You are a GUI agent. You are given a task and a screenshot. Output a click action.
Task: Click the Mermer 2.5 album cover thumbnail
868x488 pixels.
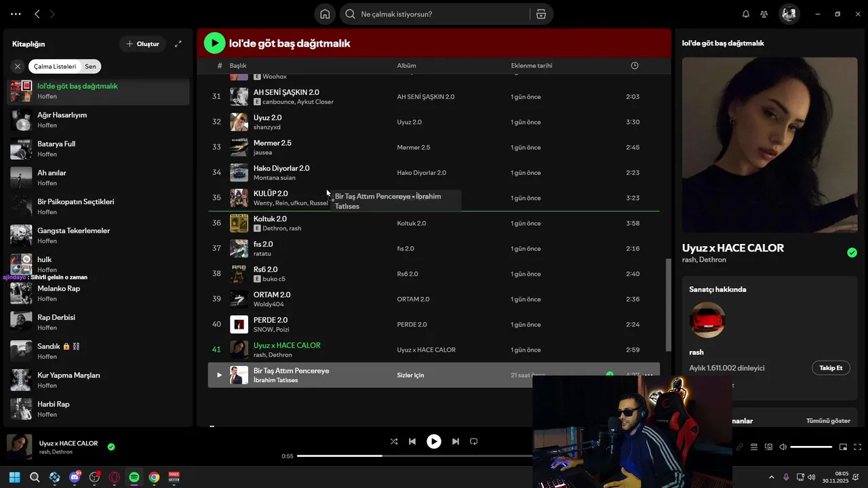(x=239, y=147)
